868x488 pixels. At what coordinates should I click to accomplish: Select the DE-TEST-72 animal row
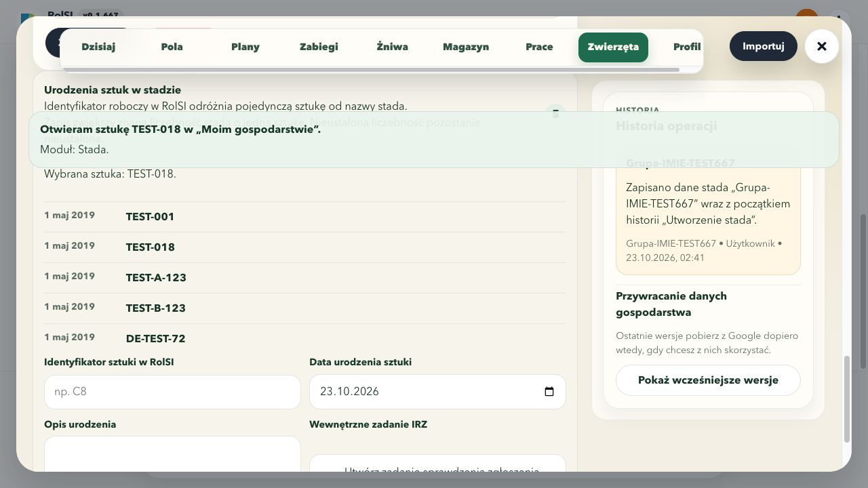tap(305, 338)
